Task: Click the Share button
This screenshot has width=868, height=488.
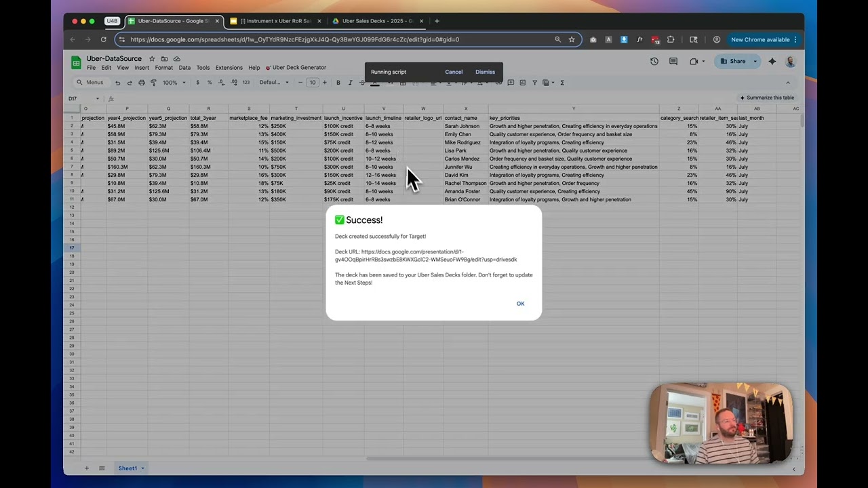Action: point(732,61)
